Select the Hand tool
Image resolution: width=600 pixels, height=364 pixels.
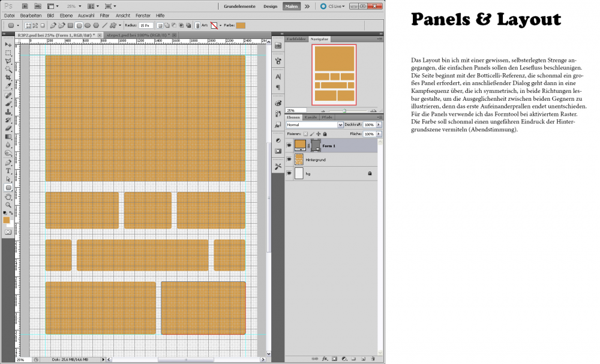click(8, 197)
